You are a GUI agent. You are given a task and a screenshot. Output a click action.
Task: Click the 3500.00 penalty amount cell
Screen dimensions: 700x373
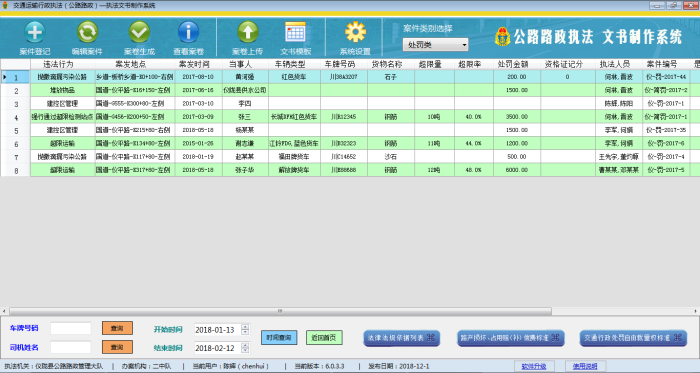pyautogui.click(x=517, y=117)
